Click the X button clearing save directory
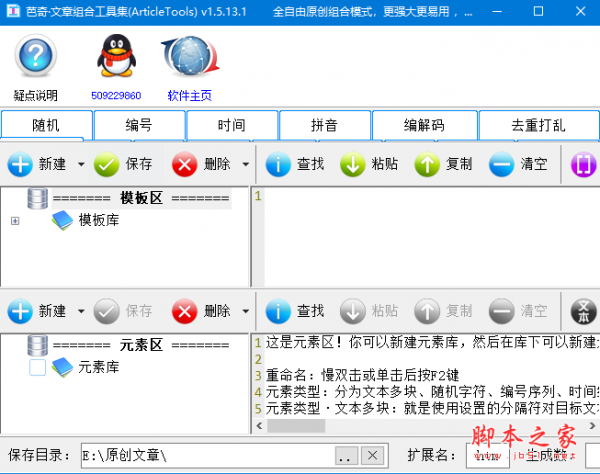The image size is (600, 474). tap(372, 456)
